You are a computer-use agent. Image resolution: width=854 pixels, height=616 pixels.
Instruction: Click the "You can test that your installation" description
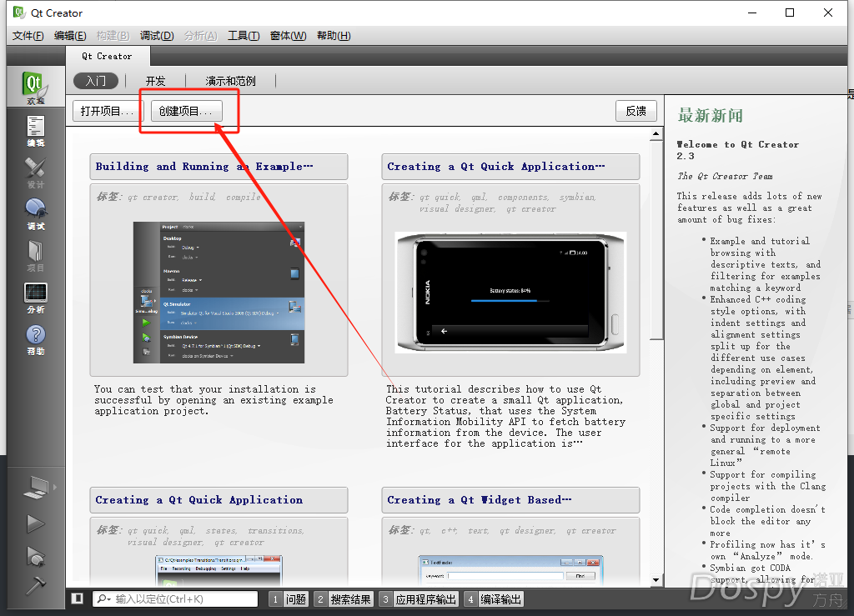[213, 400]
